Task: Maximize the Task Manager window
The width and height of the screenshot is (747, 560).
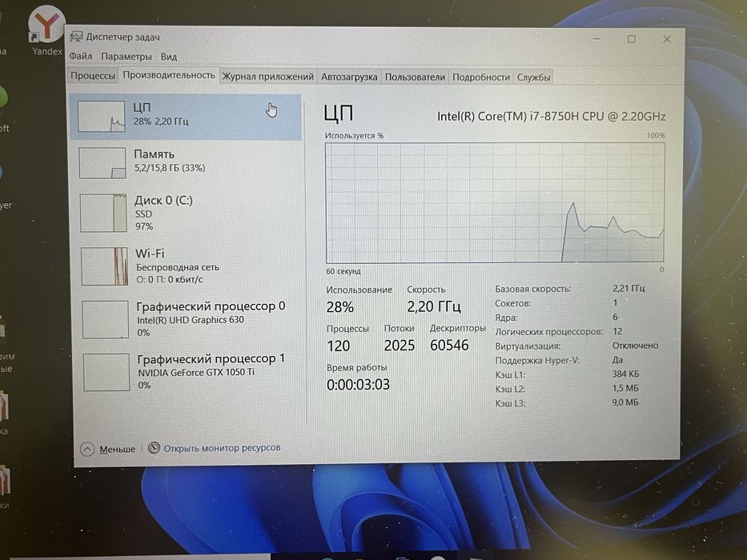Action: click(631, 39)
